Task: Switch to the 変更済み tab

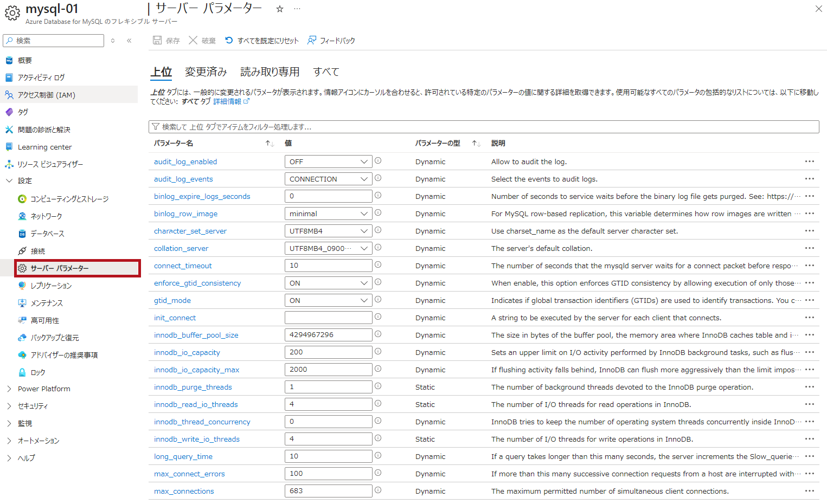Action: [x=206, y=72]
